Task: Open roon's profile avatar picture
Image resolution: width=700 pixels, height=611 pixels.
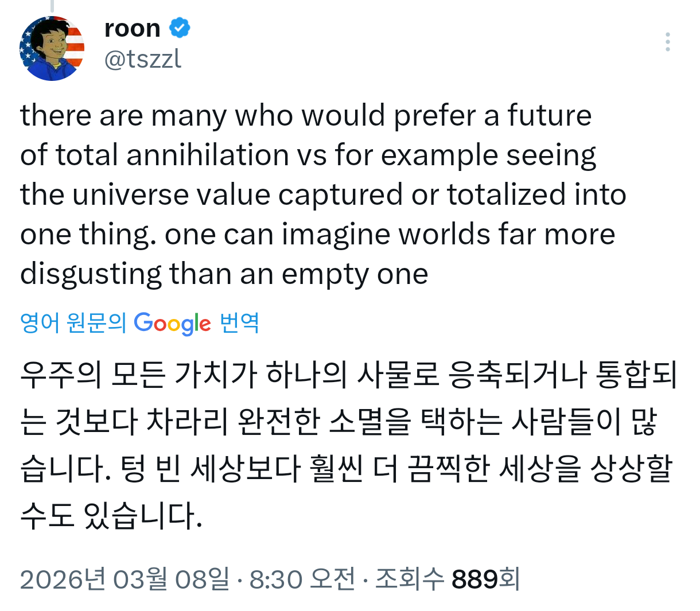Action: click(x=52, y=49)
